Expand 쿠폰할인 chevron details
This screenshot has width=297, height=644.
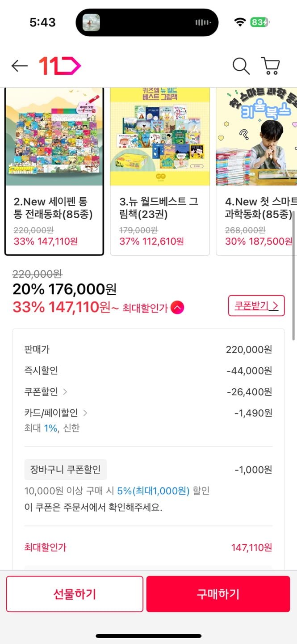pos(65,392)
